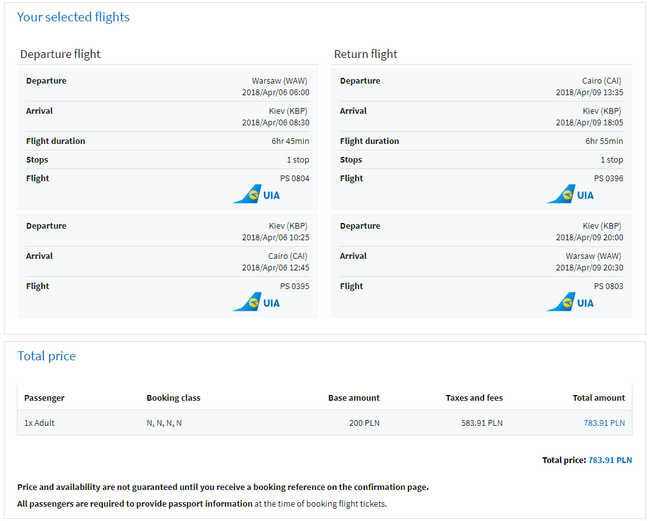Screen dimensions: 650x521
Task: Click the 583.91 PLN taxes value
Action: click(x=482, y=423)
